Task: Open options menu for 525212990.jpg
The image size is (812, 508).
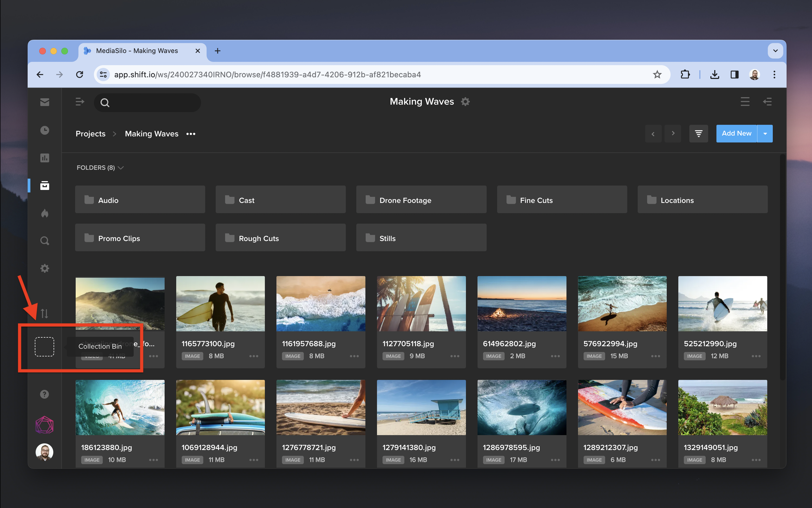Action: (756, 356)
